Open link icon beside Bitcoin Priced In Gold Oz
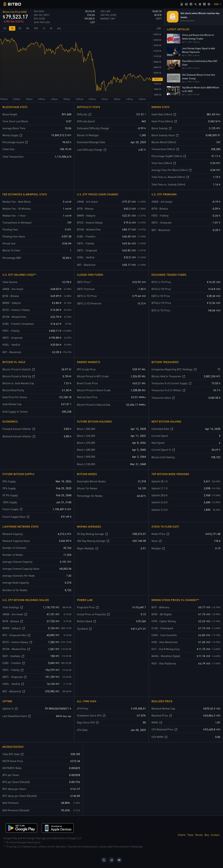Image resolution: width=223 pixels, height=868 pixels. coord(33,370)
